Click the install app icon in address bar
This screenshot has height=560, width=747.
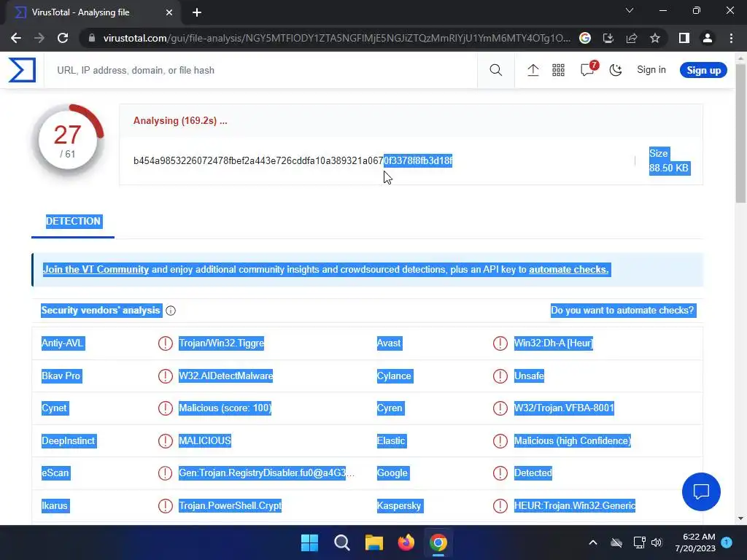(x=608, y=38)
